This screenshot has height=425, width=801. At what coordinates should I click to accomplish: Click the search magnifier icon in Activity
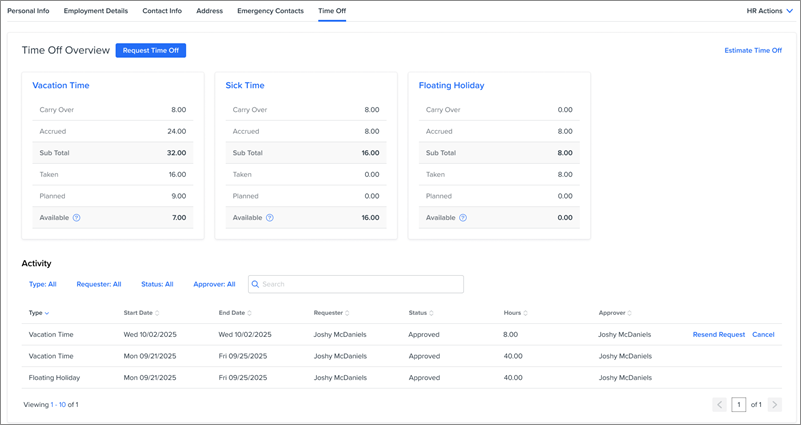(x=256, y=285)
